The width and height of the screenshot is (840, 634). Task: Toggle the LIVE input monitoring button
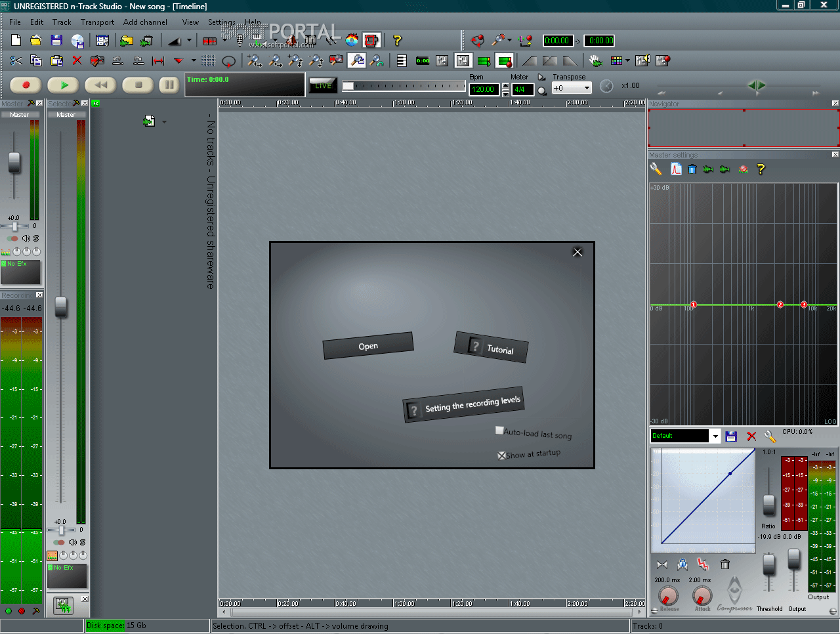(324, 85)
